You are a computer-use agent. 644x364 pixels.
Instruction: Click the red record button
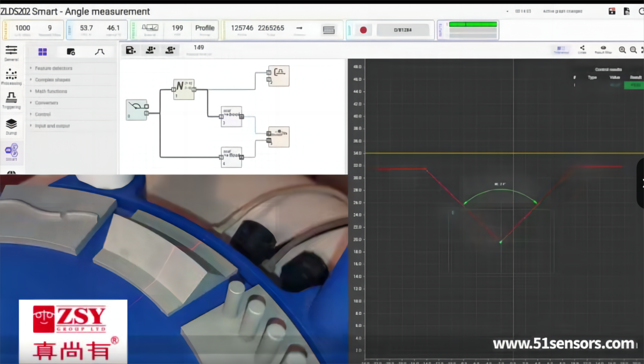point(363,30)
